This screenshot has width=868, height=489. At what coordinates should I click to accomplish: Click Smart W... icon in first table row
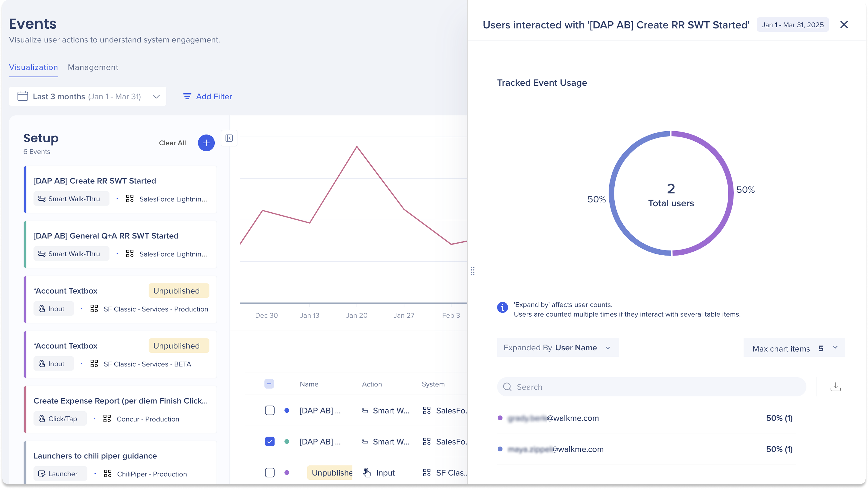point(365,411)
